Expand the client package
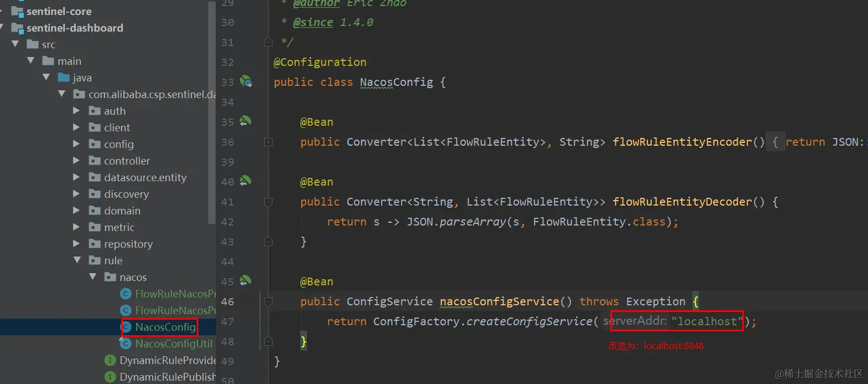 coord(76,127)
